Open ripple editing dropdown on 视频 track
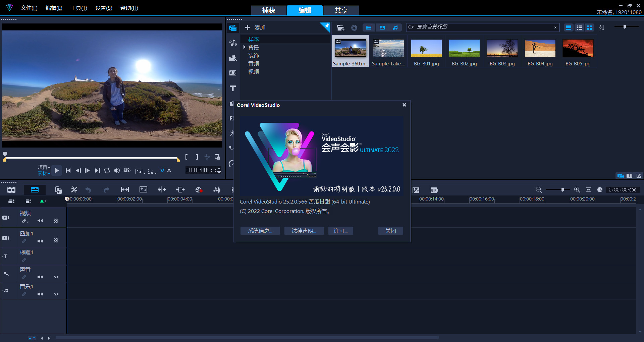 [25, 221]
